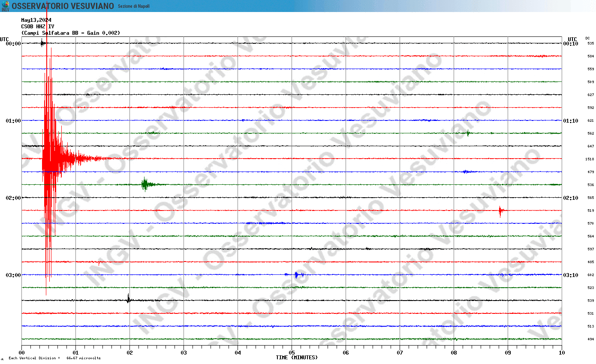596x364 pixels.
Task: Click the left-side time label 02:00
Action: pyautogui.click(x=13, y=198)
